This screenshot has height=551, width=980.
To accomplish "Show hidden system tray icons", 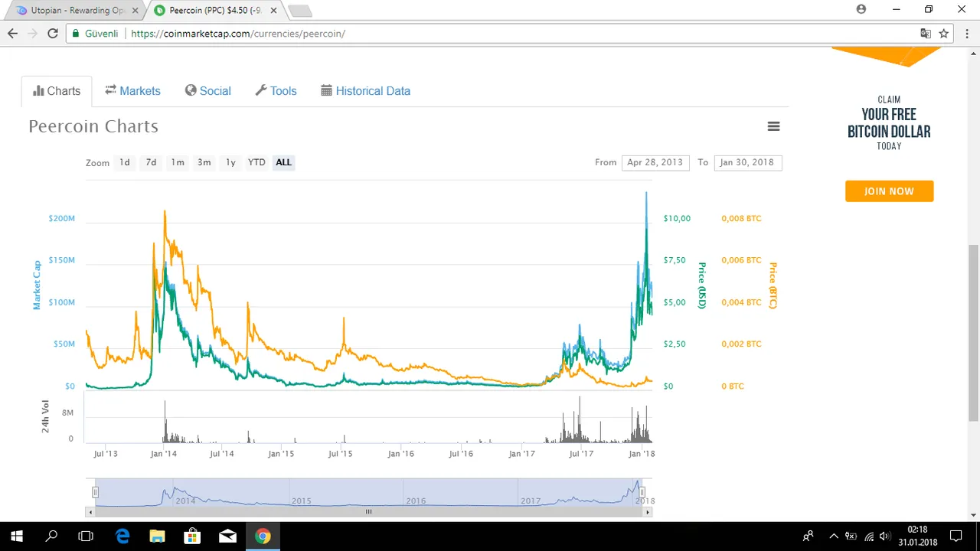I will (x=833, y=536).
